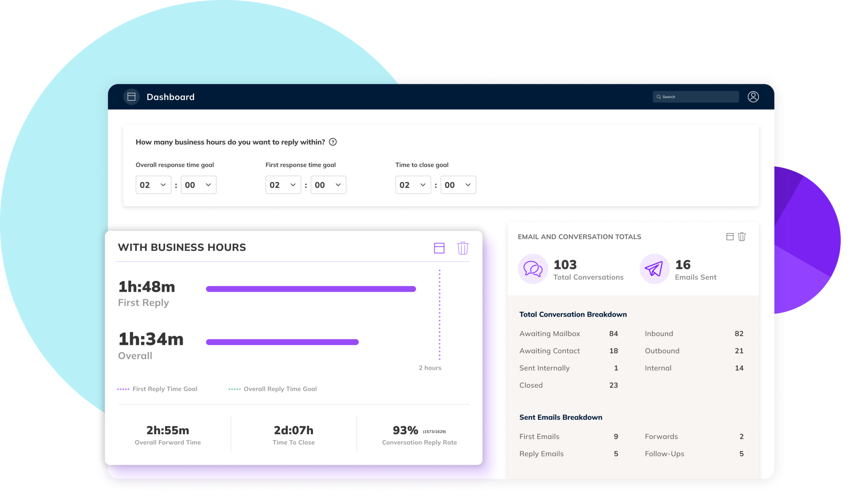Click the Dashboard title text

[x=171, y=97]
